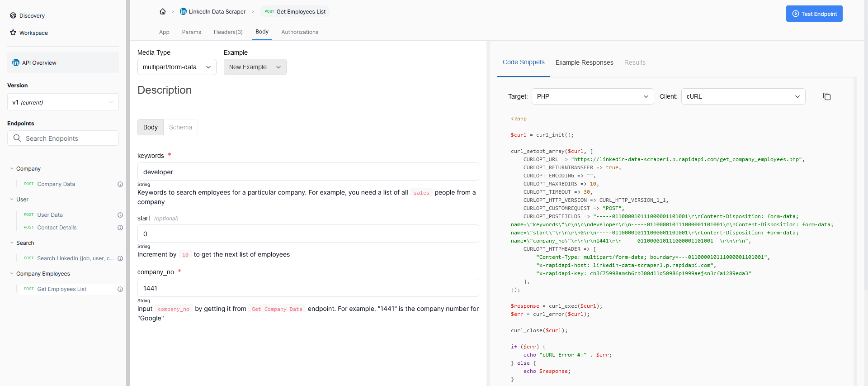
Task: Switch to the Headers(3) tab
Action: click(228, 32)
